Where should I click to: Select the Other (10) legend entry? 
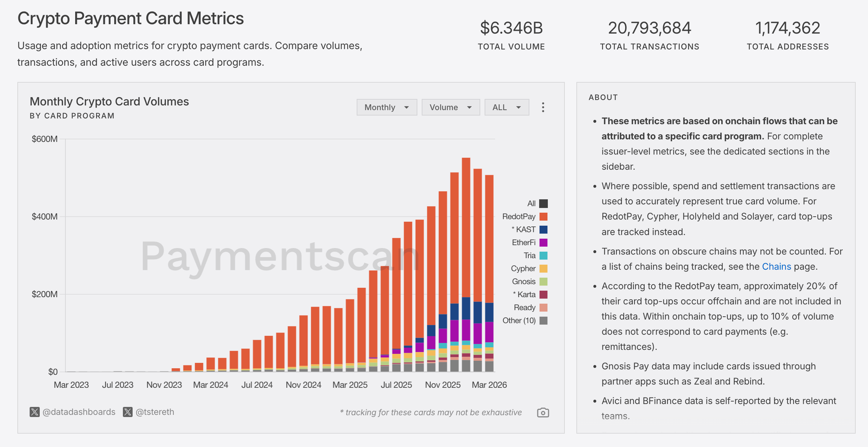519,321
